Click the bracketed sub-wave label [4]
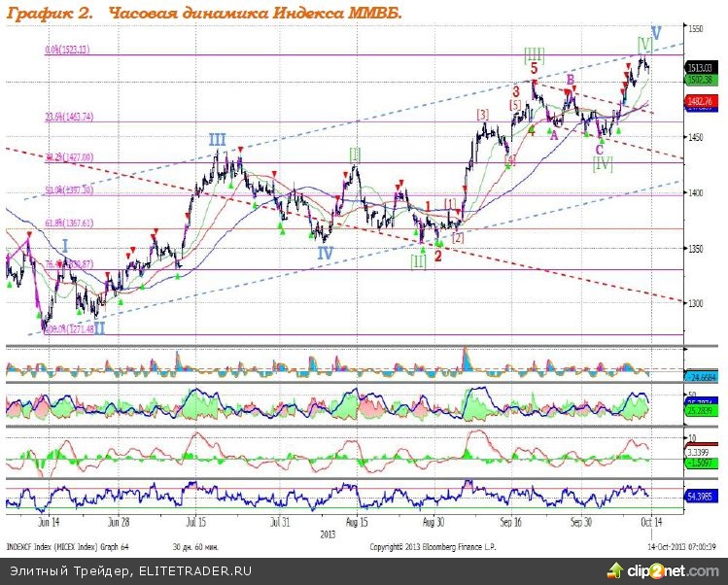 coord(510,160)
